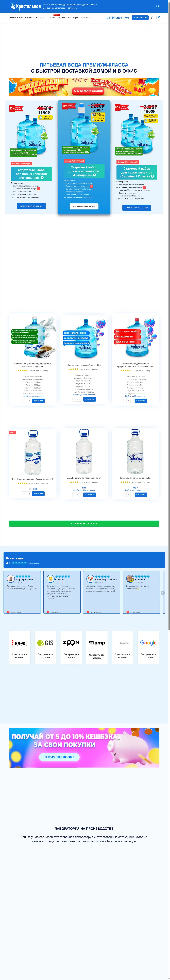Screen dimensions: 170x980
Task: Decrease quantity for Кристальная умягченная 18,9л
Action: coord(22,401)
